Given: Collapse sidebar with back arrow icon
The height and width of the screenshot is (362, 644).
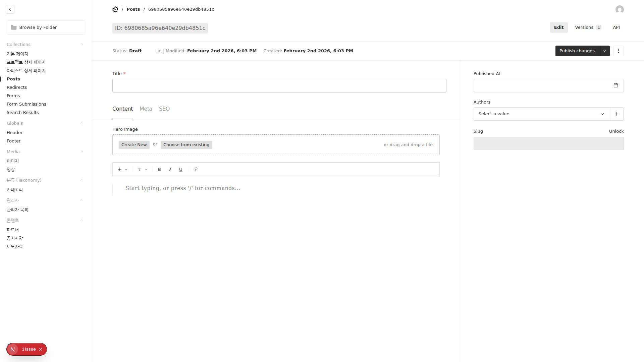Looking at the screenshot, I should (10, 9).
